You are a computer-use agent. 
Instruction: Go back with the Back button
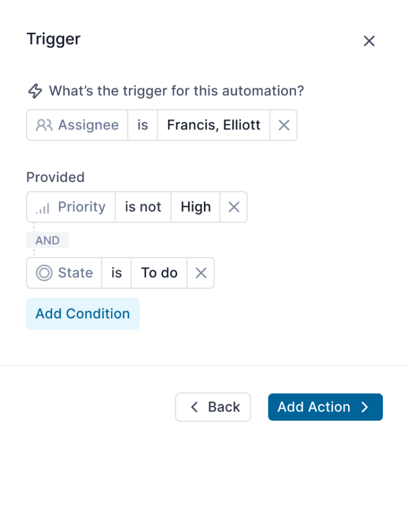213,407
